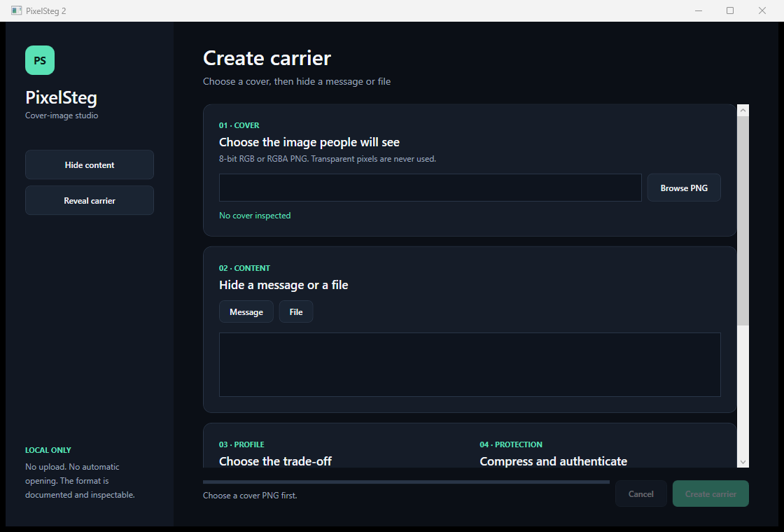This screenshot has height=532, width=784.
Task: Click the vertical scrollbar thumb
Action: click(x=743, y=221)
